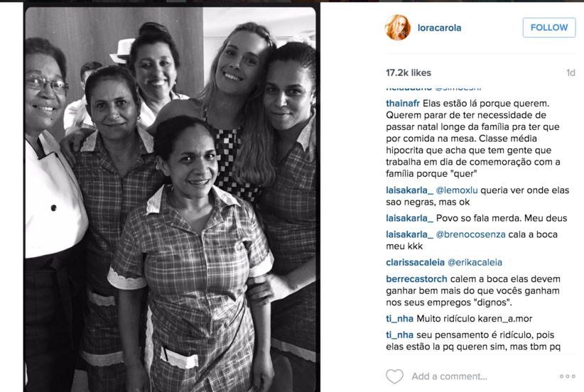This screenshot has height=392, width=584.
Task: Open the @erikacaleia mention
Action: coord(475,263)
